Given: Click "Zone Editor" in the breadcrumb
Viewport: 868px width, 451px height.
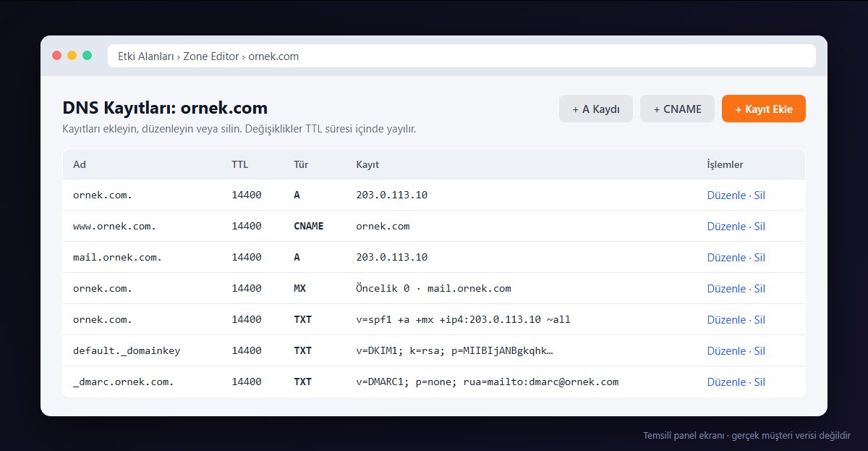Looking at the screenshot, I should click(x=211, y=56).
